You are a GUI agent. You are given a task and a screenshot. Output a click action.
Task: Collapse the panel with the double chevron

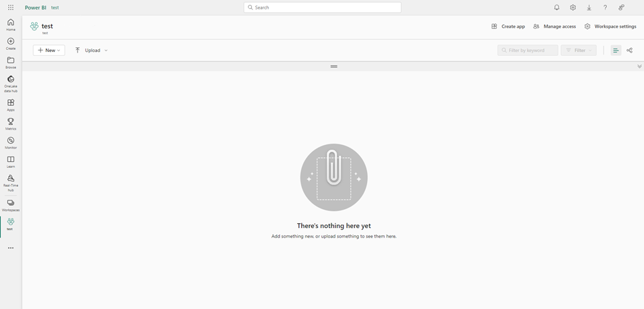tap(639, 67)
